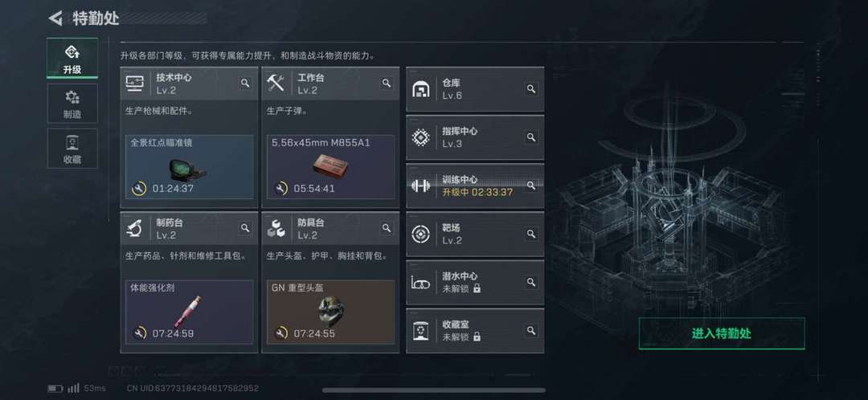This screenshot has width=868, height=400.
Task: Open the locked 收藏室 row
Action: point(475,330)
